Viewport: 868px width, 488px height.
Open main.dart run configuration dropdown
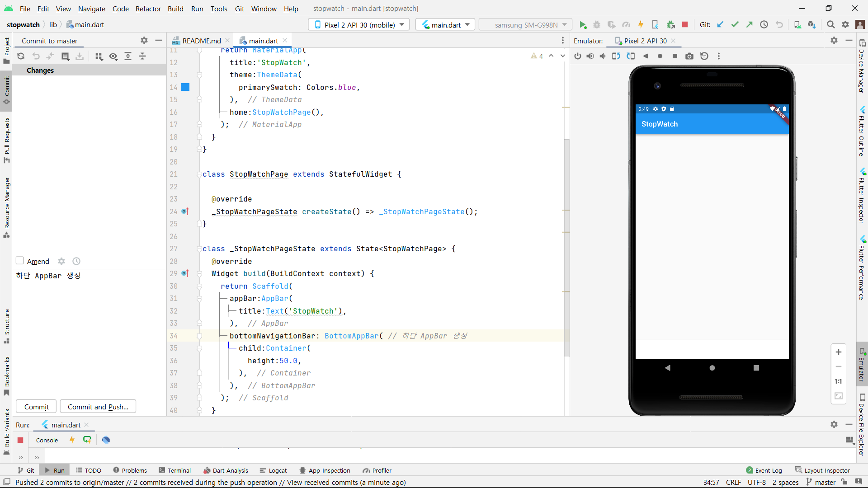click(x=445, y=25)
